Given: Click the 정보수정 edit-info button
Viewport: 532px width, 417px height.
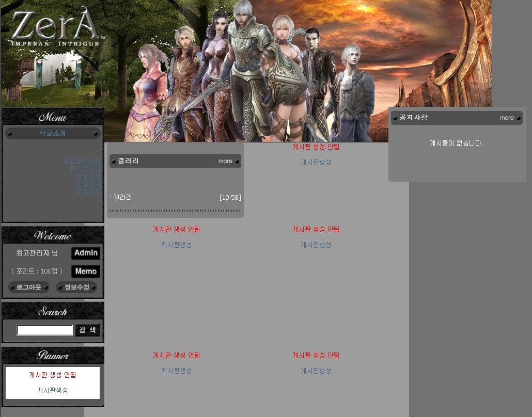Looking at the screenshot, I should 76,287.
